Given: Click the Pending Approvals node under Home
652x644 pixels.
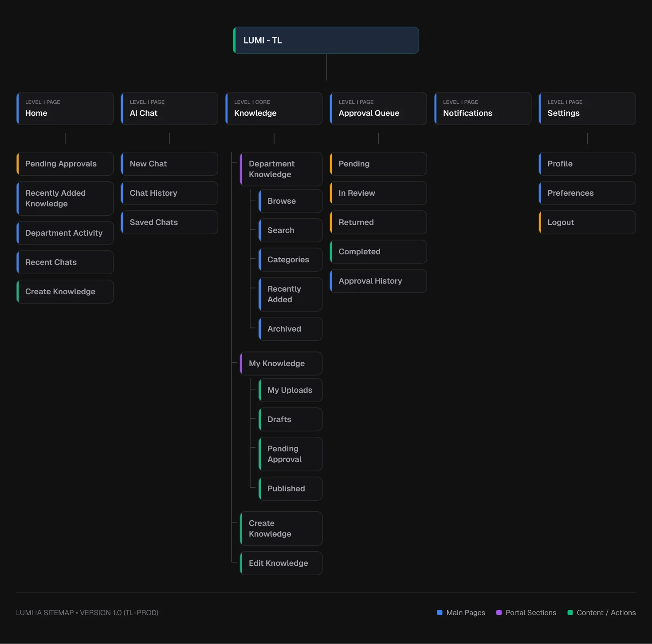Looking at the screenshot, I should click(65, 164).
